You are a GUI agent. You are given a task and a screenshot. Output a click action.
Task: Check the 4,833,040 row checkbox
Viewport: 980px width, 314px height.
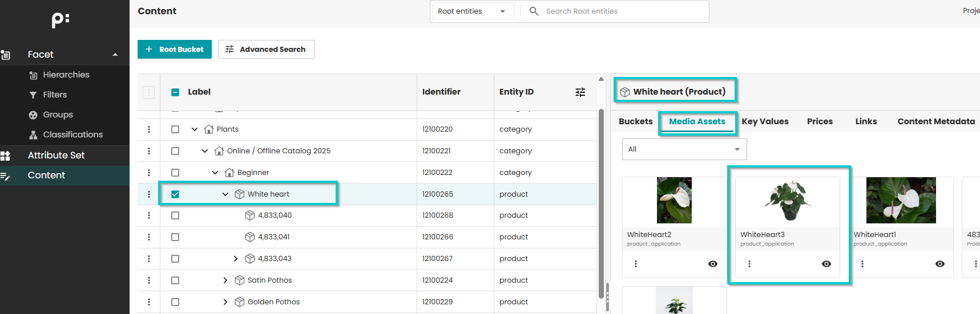tap(175, 215)
